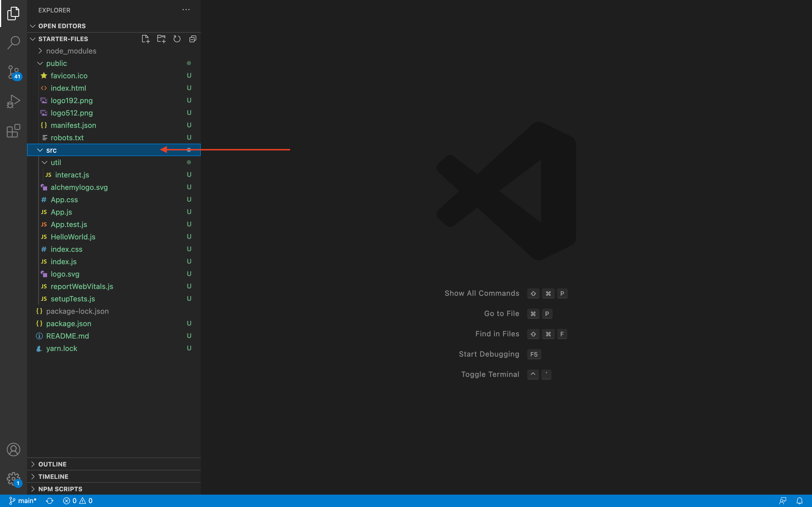Open the Explorer more actions menu
The width and height of the screenshot is (812, 507).
[186, 10]
